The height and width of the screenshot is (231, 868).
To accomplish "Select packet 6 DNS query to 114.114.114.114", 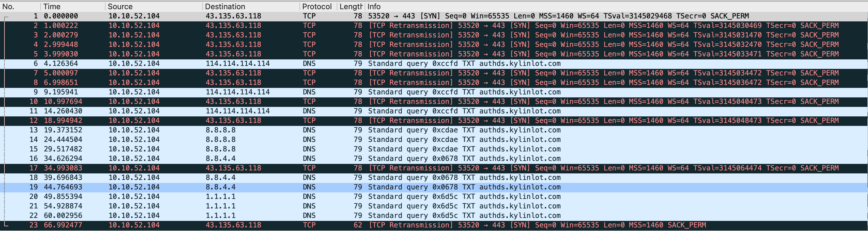I will [434, 64].
